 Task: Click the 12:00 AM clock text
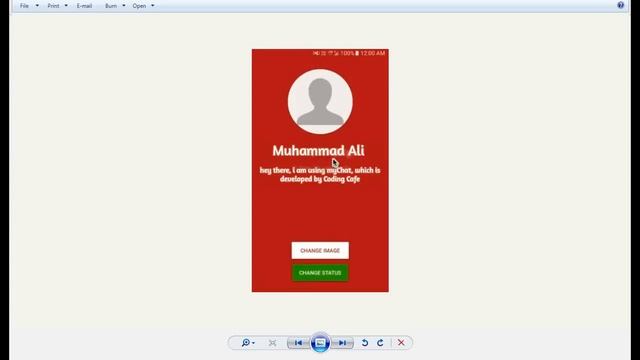(373, 53)
